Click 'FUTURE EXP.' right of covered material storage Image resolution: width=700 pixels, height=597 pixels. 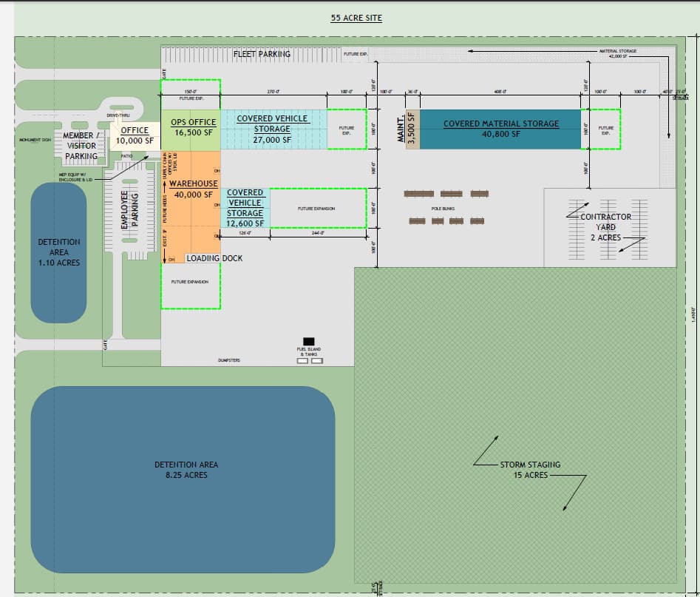point(606,130)
